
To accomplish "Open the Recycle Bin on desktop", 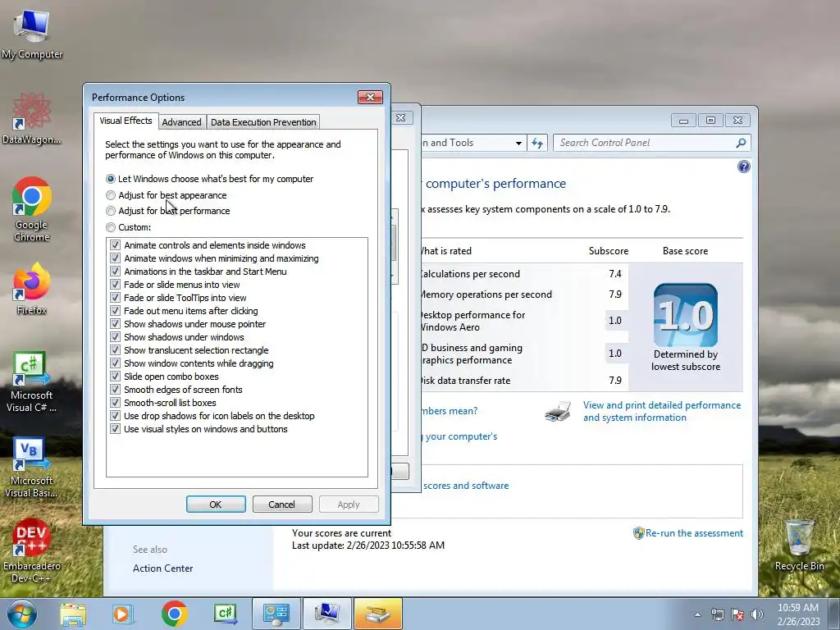I will pos(799,545).
